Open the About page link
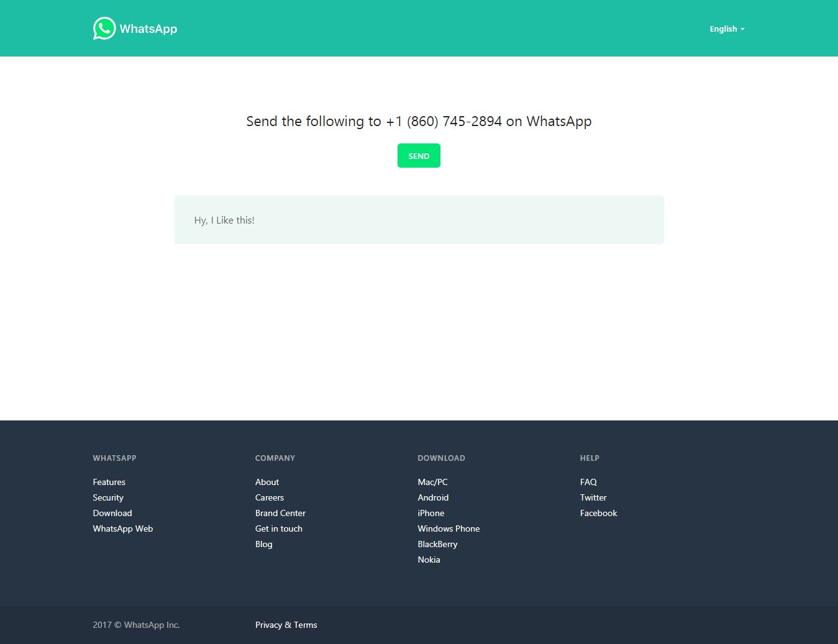838x644 pixels. [267, 482]
